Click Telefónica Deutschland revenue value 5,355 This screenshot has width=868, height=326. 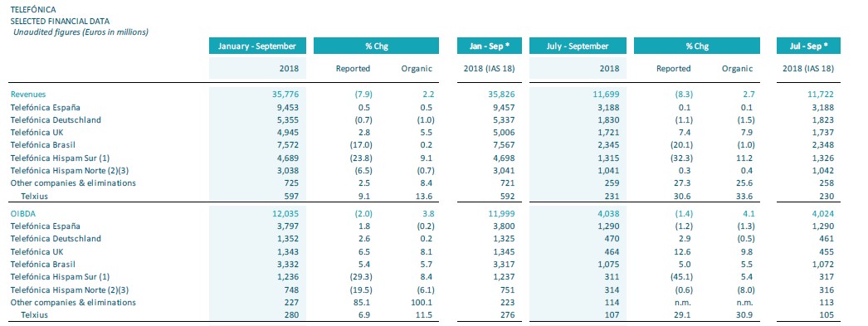288,119
